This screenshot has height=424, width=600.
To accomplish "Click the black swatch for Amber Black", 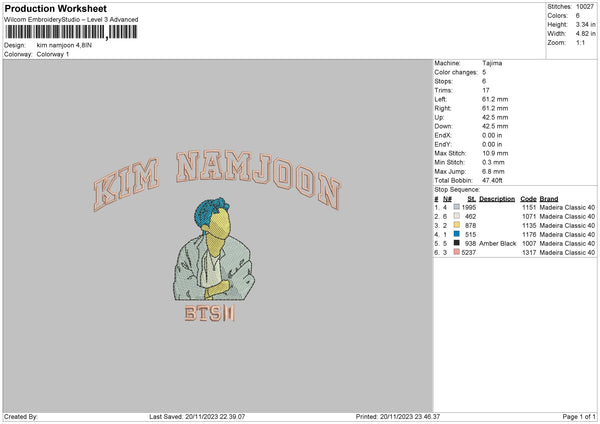I will click(x=457, y=243).
